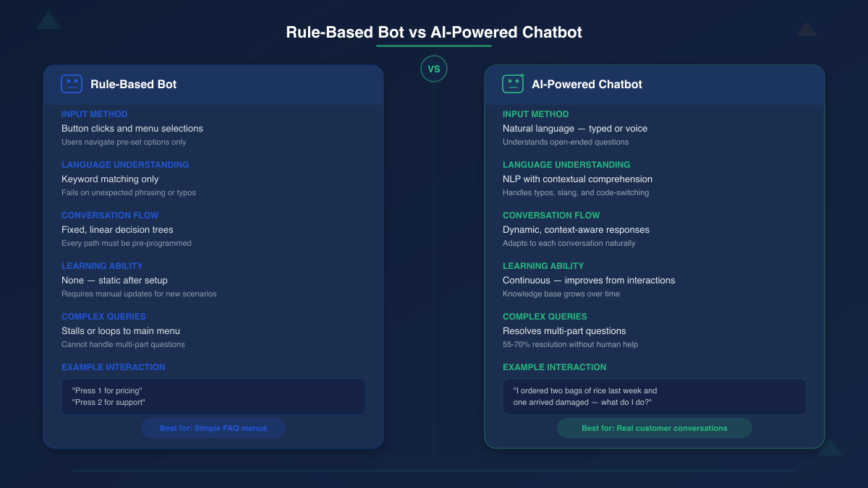Expand the COMPLEX QUERIES section on left card
Image resolution: width=868 pixels, height=488 pixels.
point(103,316)
